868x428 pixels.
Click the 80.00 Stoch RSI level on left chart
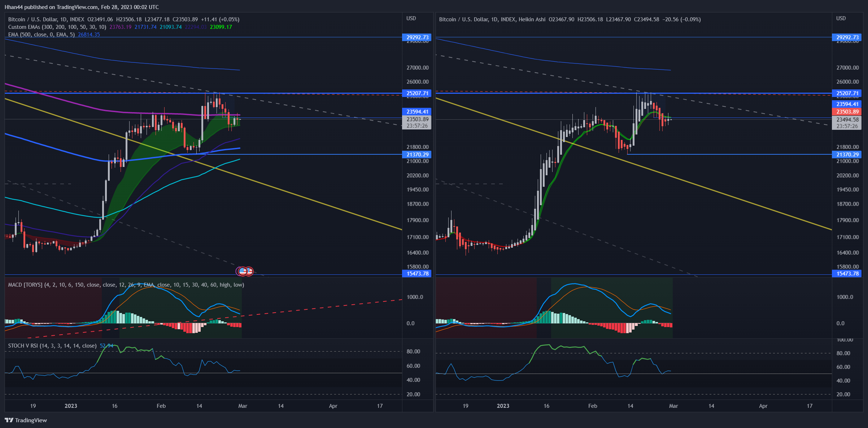(413, 352)
